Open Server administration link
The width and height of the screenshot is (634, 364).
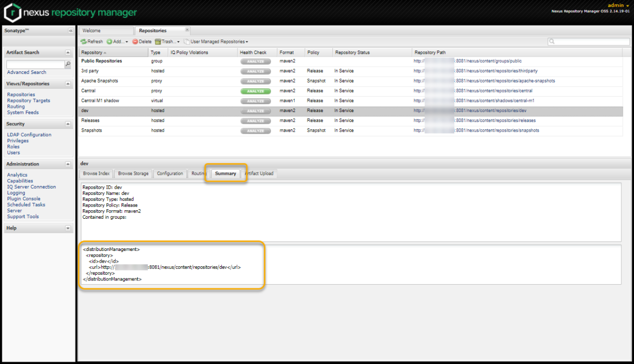click(14, 211)
